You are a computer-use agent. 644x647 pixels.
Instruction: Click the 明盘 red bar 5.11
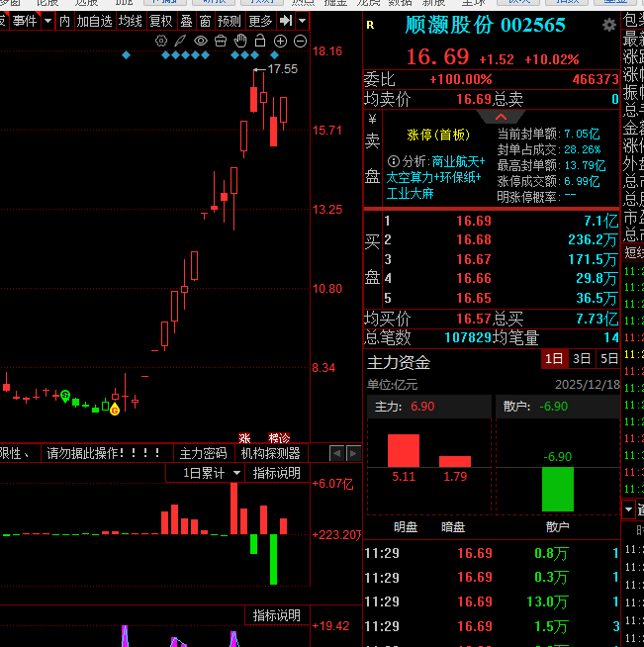[404, 450]
